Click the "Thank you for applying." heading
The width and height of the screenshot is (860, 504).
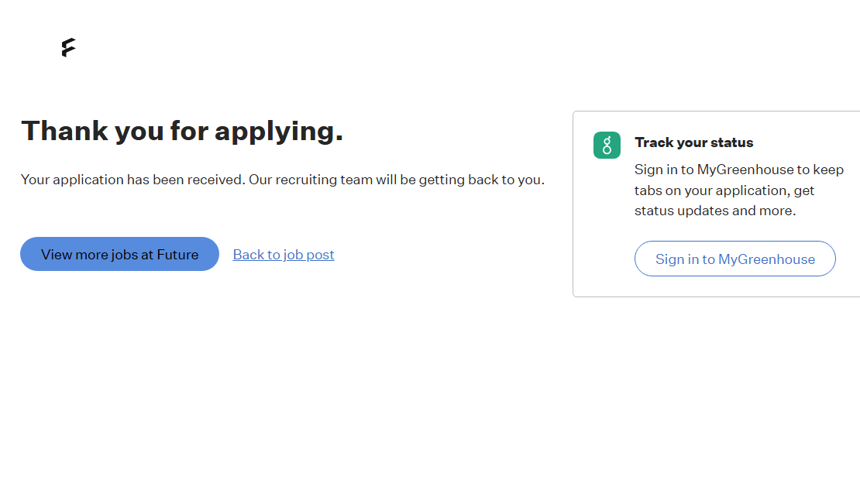coord(182,131)
